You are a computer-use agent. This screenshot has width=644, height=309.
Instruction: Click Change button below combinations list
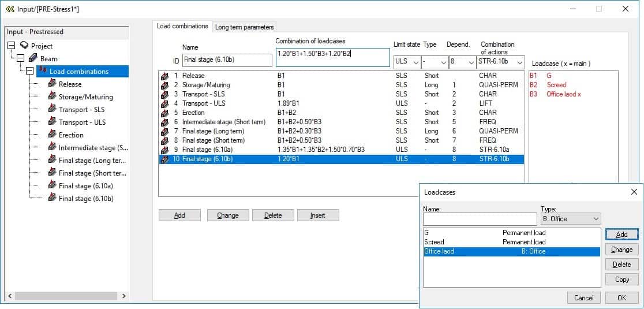228,215
